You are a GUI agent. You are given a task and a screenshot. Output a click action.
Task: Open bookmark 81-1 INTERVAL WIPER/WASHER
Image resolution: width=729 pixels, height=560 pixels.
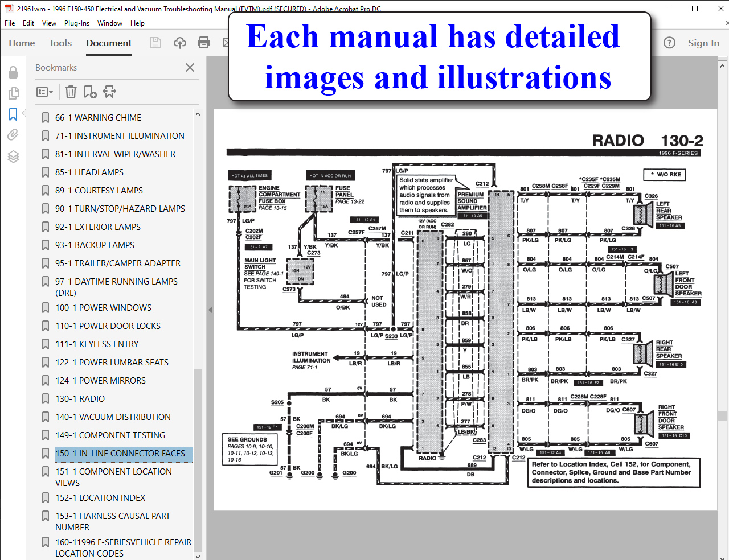[115, 154]
